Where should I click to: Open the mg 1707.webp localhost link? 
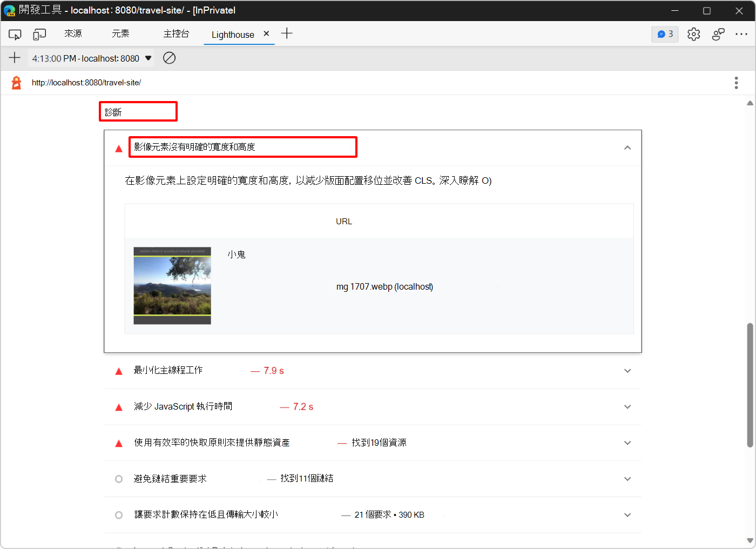(384, 286)
